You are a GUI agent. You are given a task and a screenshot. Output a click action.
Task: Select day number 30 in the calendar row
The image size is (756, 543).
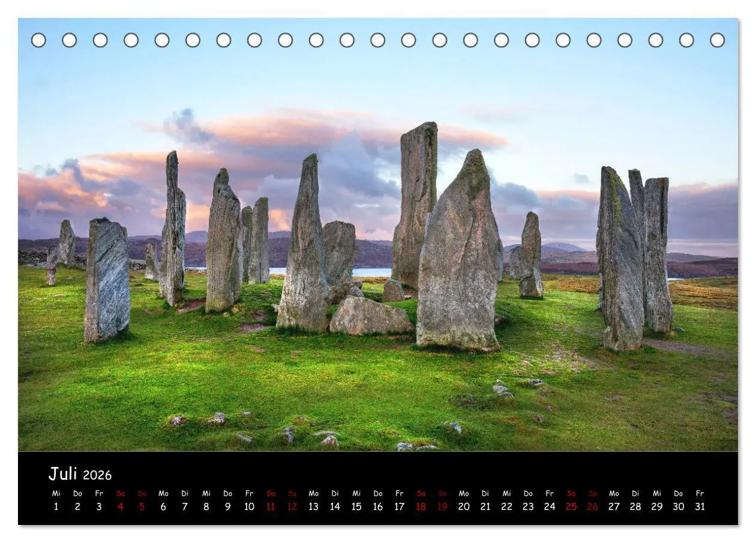click(678, 506)
